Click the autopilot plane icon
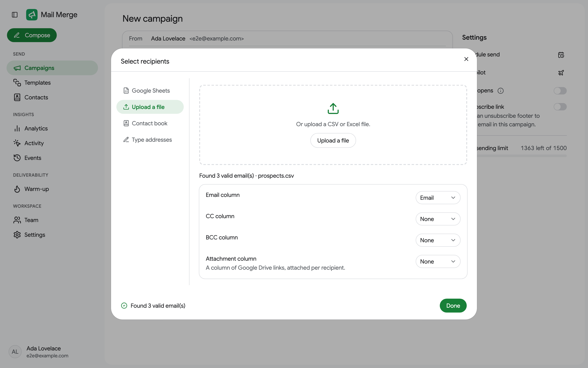Image resolution: width=588 pixels, height=368 pixels. pyautogui.click(x=561, y=73)
